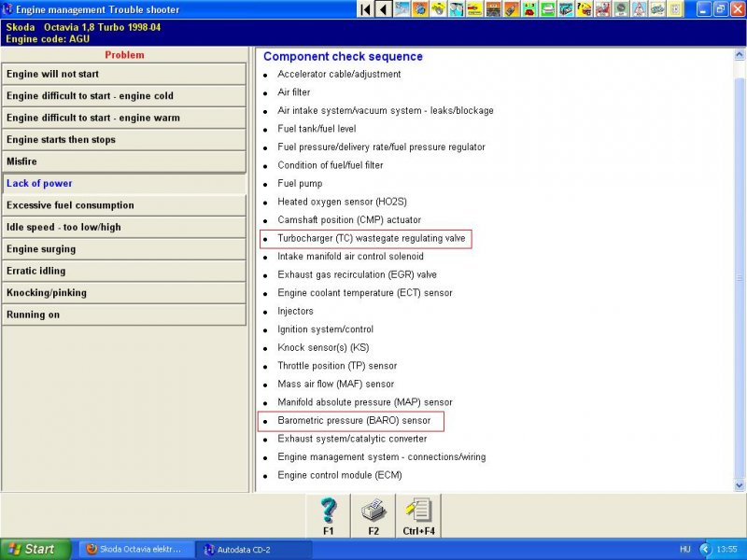This screenshot has height=560, width=747.
Task: Select the 'Engine surging' problem
Action: (x=124, y=249)
